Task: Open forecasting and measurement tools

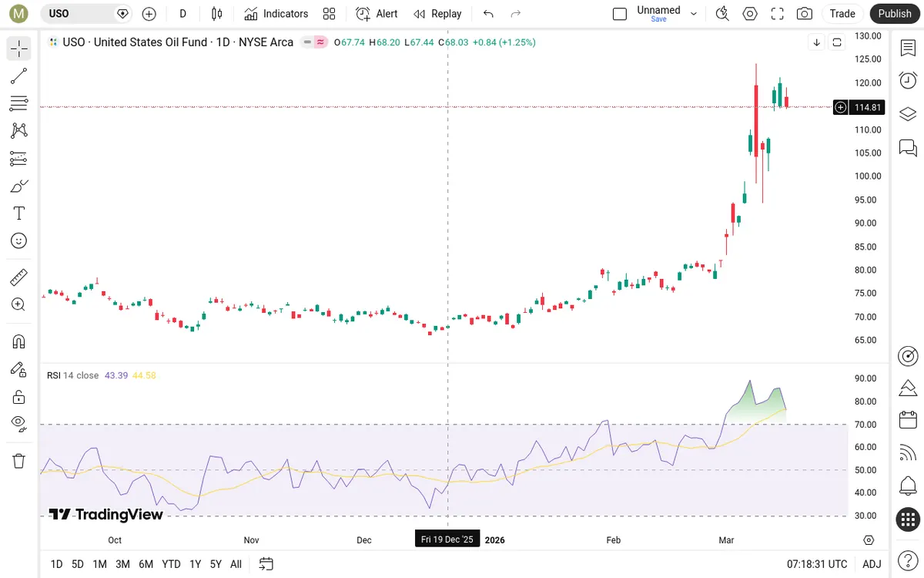Action: pyautogui.click(x=19, y=159)
